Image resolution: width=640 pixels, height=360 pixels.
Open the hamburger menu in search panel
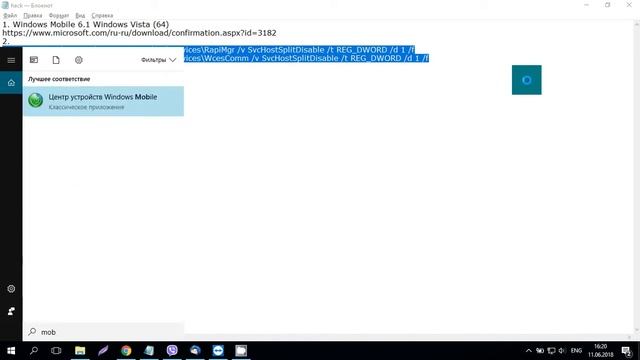[11, 60]
